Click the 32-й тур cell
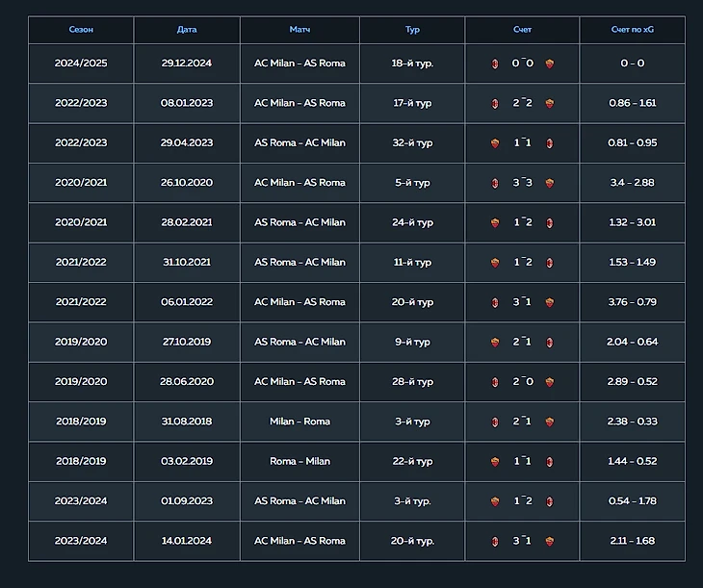This screenshot has width=703, height=588. [x=412, y=143]
